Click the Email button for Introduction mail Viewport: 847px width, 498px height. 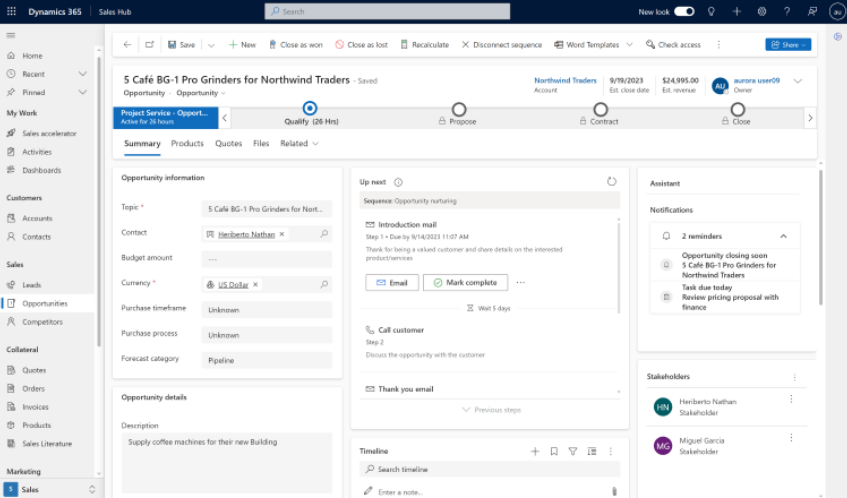point(392,282)
